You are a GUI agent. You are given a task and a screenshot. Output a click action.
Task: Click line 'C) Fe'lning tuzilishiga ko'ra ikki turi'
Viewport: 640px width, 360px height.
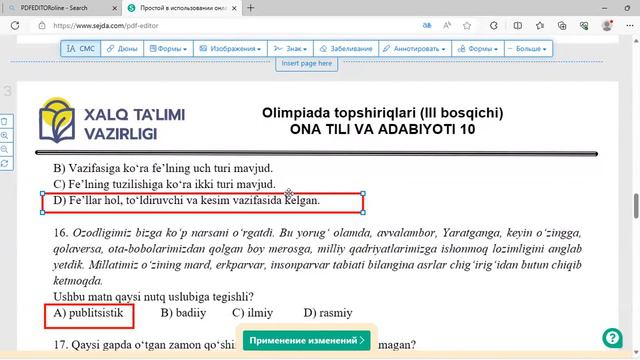point(164,184)
